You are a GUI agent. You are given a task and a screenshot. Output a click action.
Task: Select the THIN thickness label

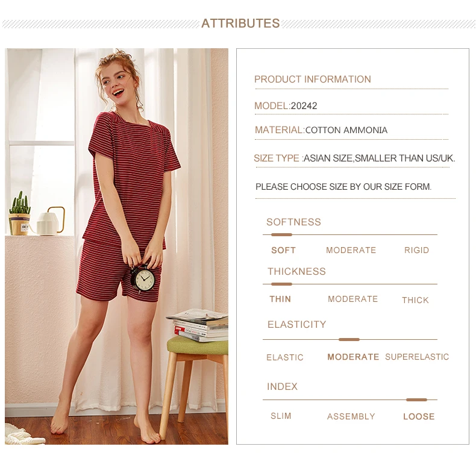point(280,299)
